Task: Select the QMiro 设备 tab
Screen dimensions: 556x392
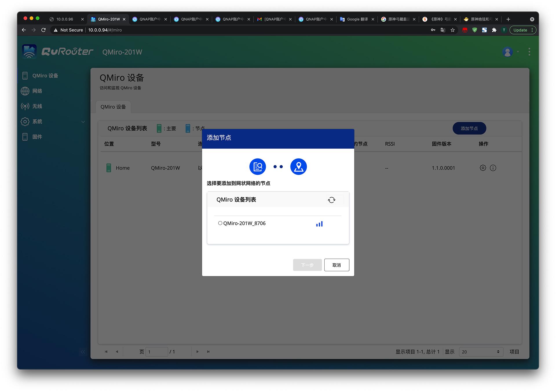Action: coord(113,107)
